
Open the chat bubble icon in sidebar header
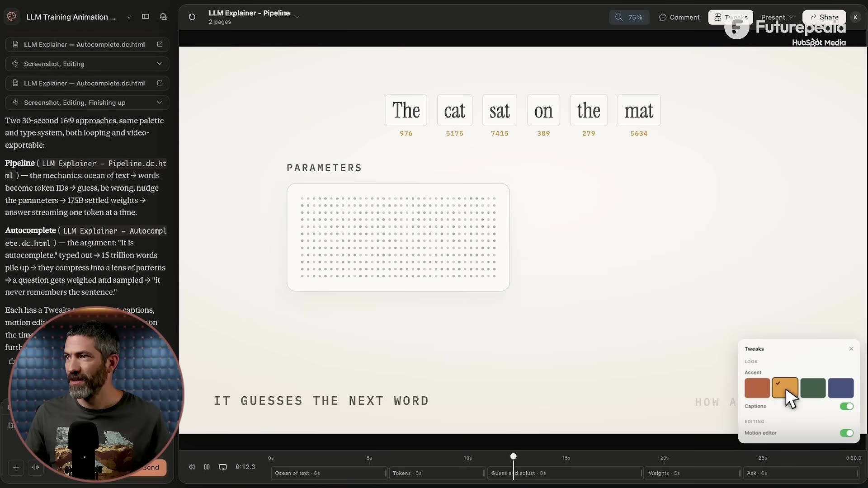pyautogui.click(x=163, y=17)
